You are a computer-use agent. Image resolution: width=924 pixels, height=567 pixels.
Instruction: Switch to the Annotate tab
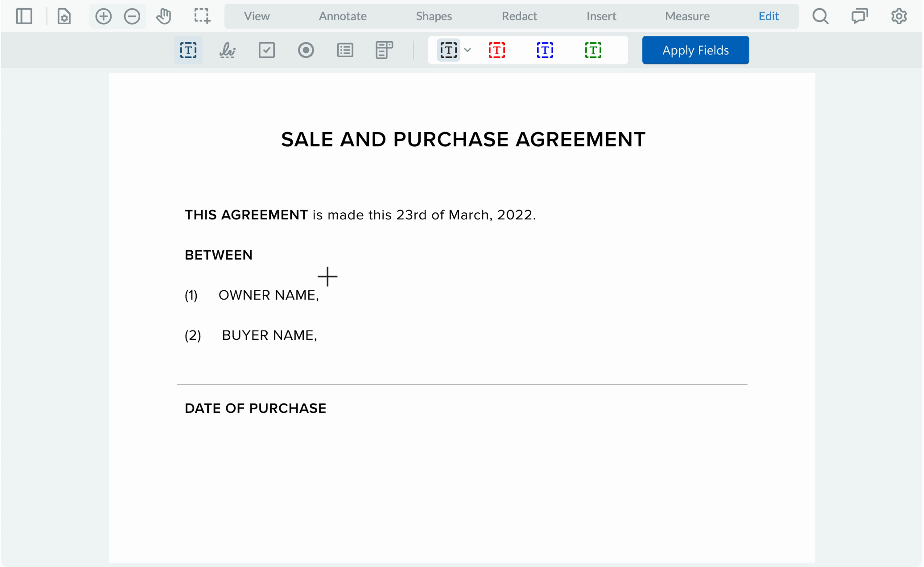tap(342, 16)
